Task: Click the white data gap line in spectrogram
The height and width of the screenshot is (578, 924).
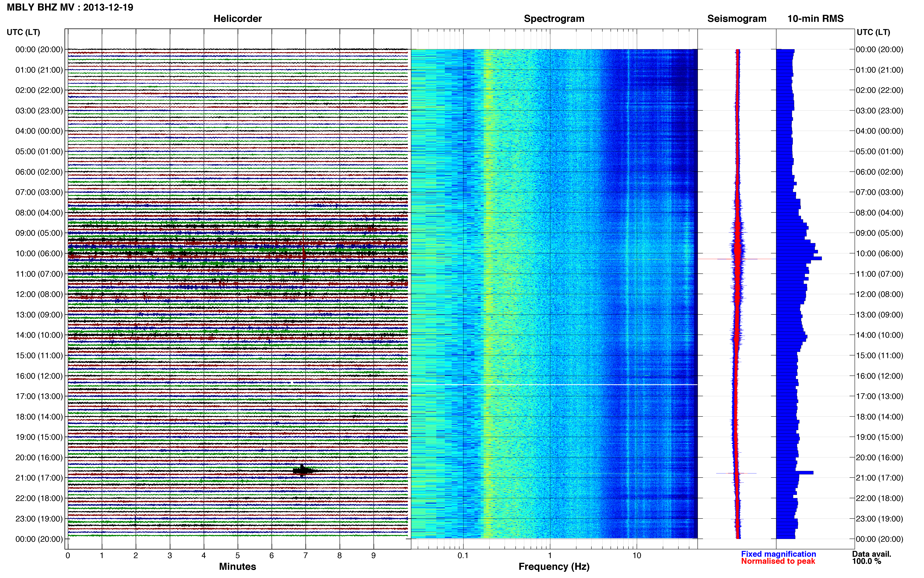Action: pyautogui.click(x=554, y=384)
